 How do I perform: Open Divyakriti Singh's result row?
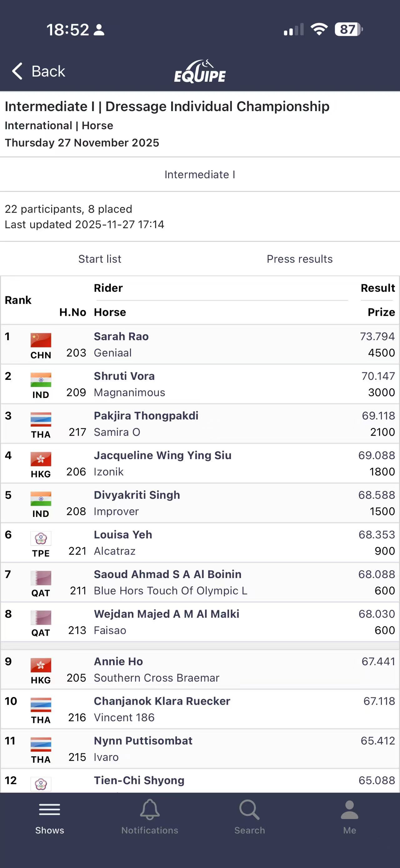tap(137, 495)
